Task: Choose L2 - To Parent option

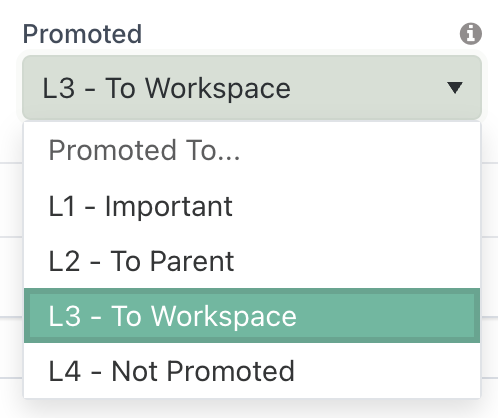Action: (252, 261)
